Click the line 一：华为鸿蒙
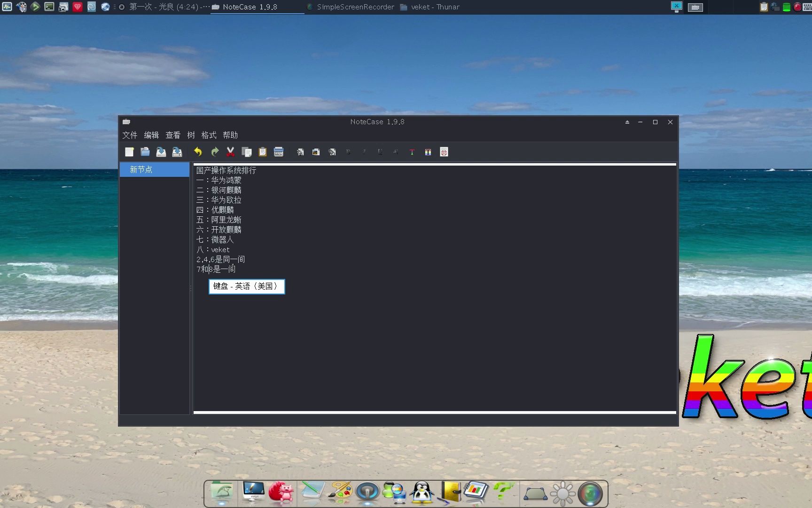This screenshot has width=812, height=508. 219,180
